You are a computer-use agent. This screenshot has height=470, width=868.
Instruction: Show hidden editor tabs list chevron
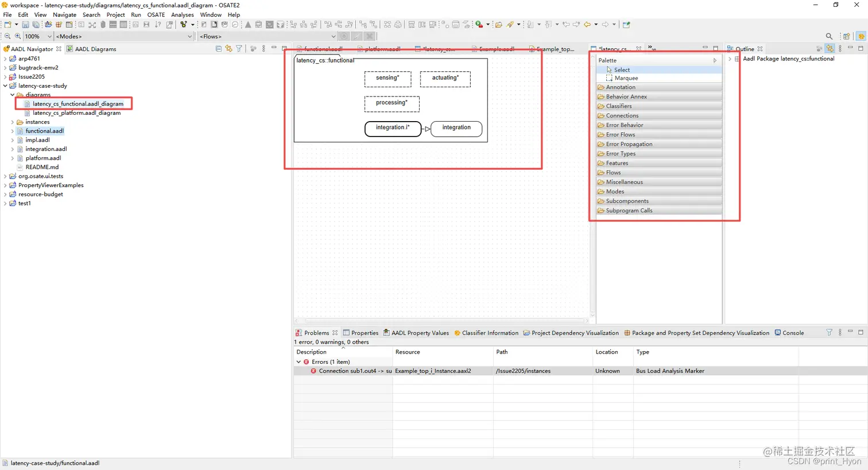pyautogui.click(x=652, y=49)
